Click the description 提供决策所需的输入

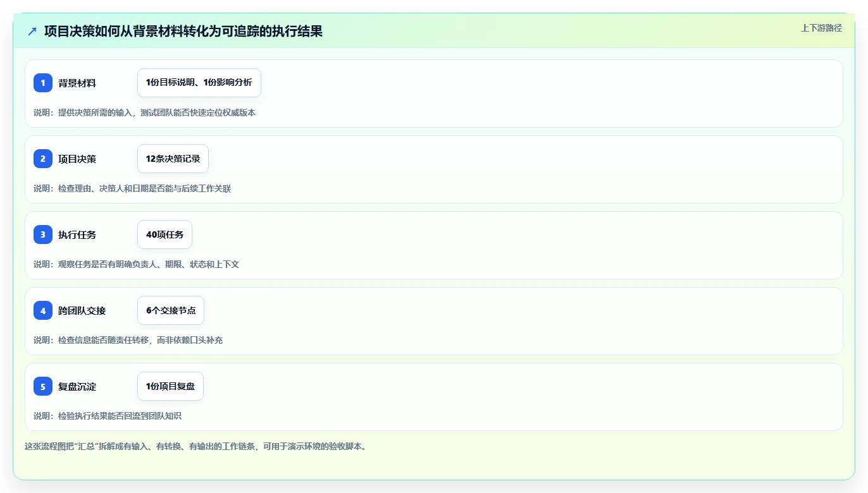(x=144, y=113)
